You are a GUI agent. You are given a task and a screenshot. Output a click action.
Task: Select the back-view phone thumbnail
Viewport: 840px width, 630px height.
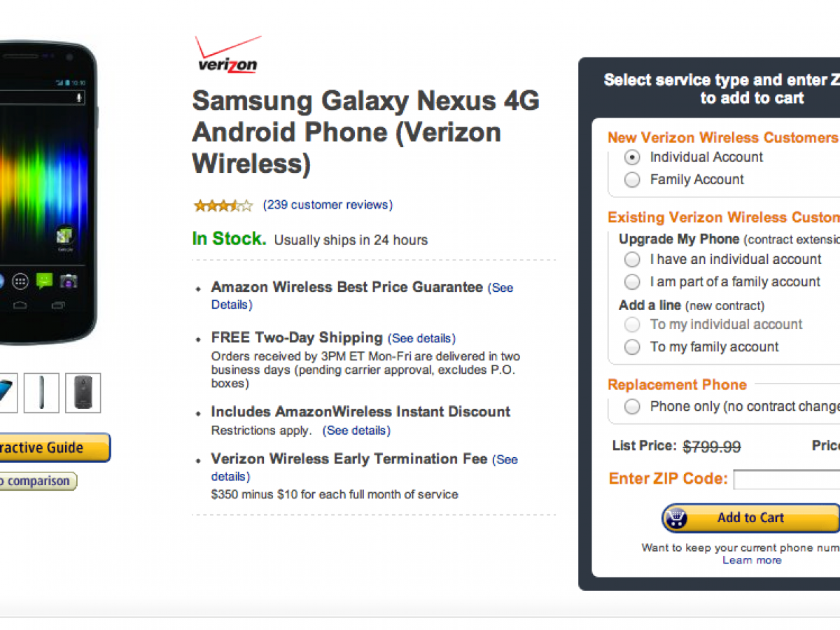[83, 393]
